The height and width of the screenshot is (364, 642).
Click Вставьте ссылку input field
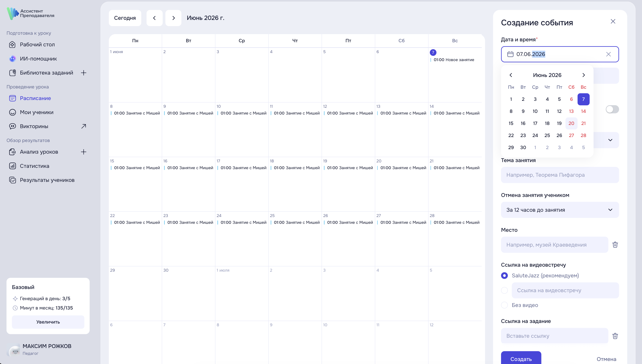point(554,336)
